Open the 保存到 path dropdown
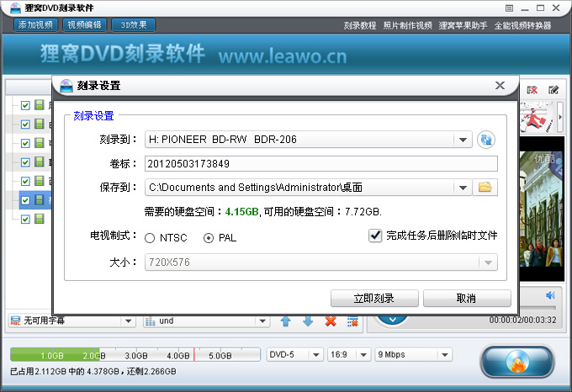This screenshot has width=572, height=392. tap(463, 188)
